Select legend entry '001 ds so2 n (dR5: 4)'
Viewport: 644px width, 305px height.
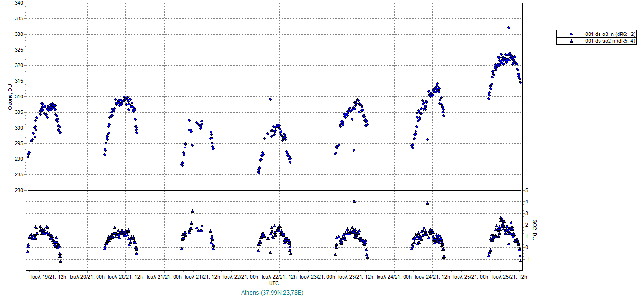point(610,41)
